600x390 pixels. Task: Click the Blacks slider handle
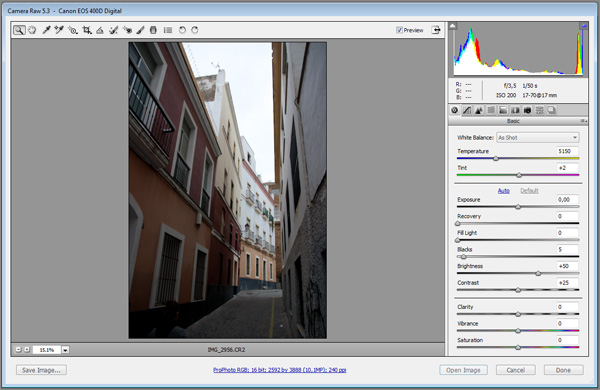point(463,257)
